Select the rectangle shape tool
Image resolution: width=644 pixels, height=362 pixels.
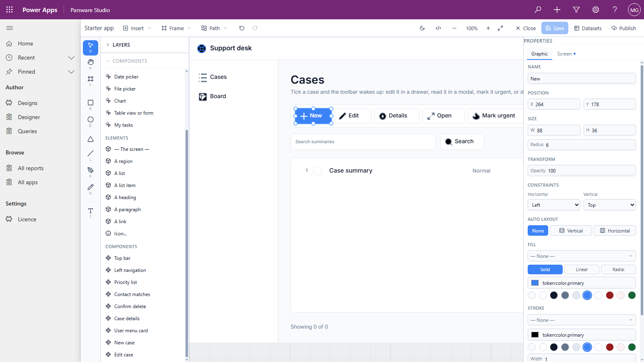(91, 105)
